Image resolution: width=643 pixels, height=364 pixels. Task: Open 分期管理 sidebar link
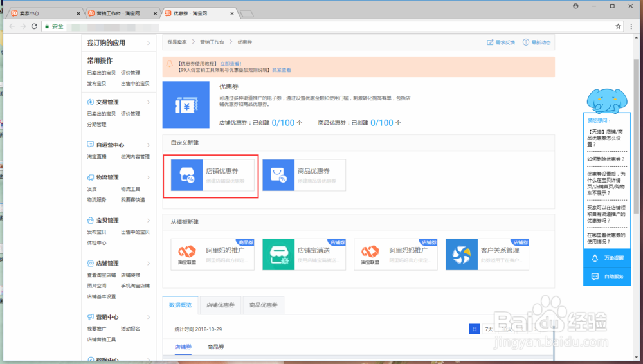(96, 124)
